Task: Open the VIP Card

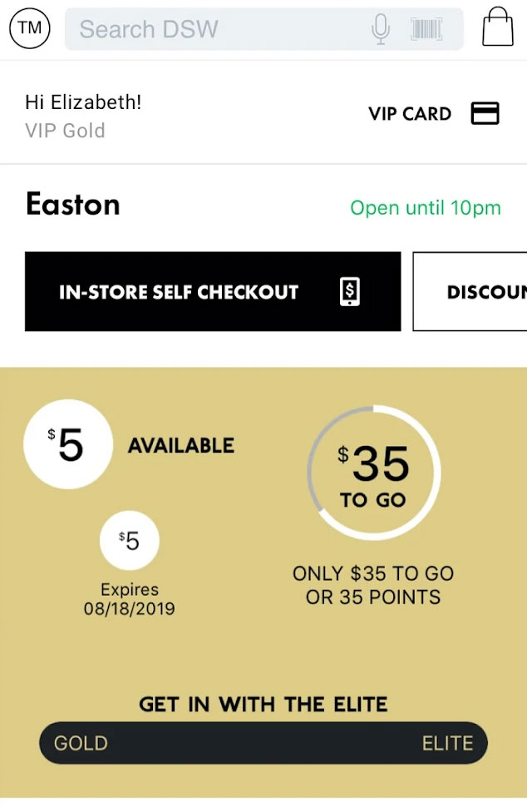Action: (434, 115)
